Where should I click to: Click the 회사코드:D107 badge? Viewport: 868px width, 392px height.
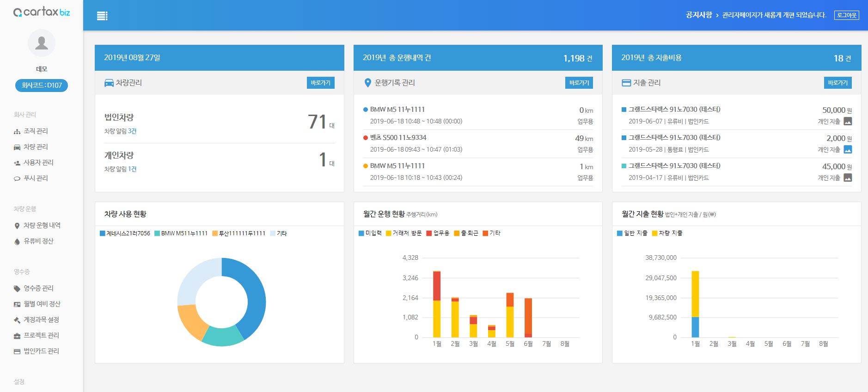(42, 86)
